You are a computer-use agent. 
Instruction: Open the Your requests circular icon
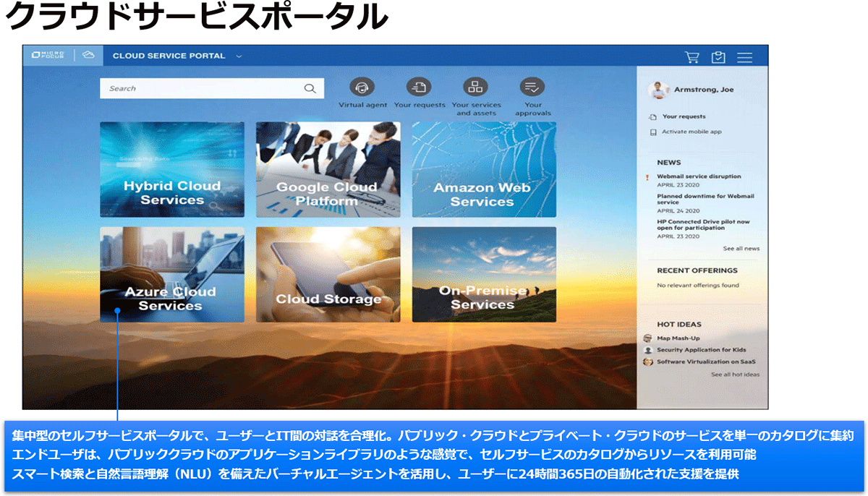point(419,87)
